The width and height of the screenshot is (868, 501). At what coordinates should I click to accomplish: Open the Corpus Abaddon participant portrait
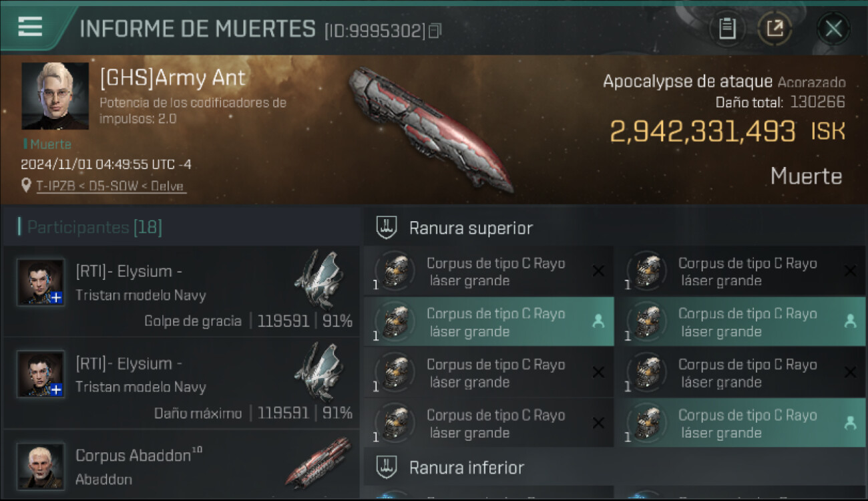[x=41, y=466]
